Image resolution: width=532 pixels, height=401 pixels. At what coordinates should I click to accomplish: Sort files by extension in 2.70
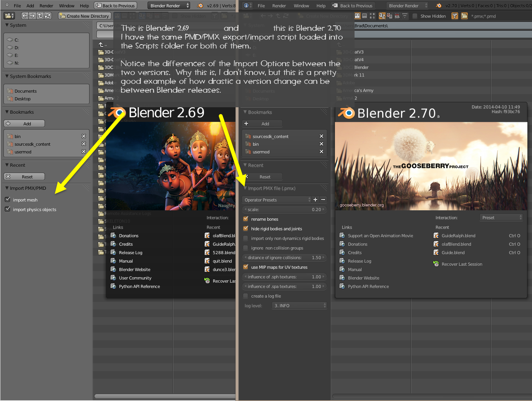click(x=389, y=16)
